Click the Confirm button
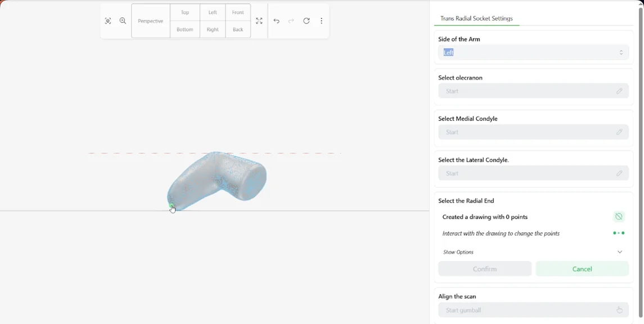The width and height of the screenshot is (644, 324). [x=485, y=269]
